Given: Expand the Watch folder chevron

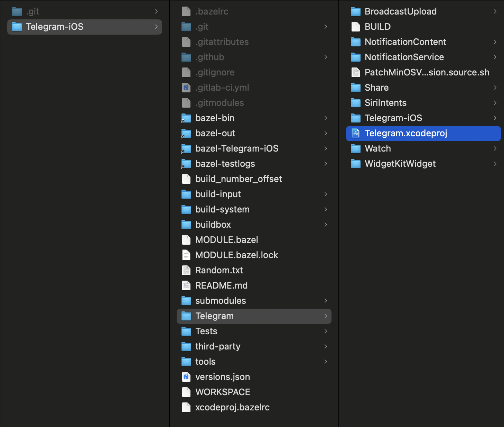Looking at the screenshot, I should (x=495, y=148).
